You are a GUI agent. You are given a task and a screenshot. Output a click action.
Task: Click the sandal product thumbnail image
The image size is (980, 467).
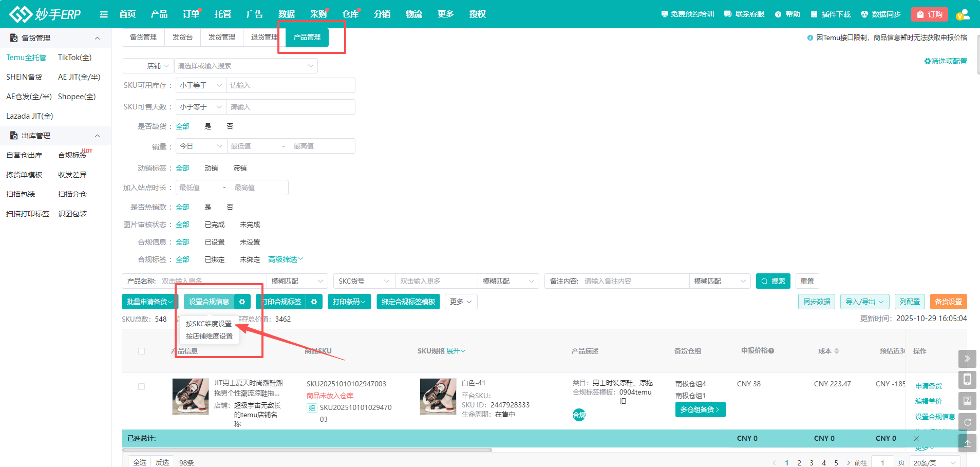[x=190, y=396]
